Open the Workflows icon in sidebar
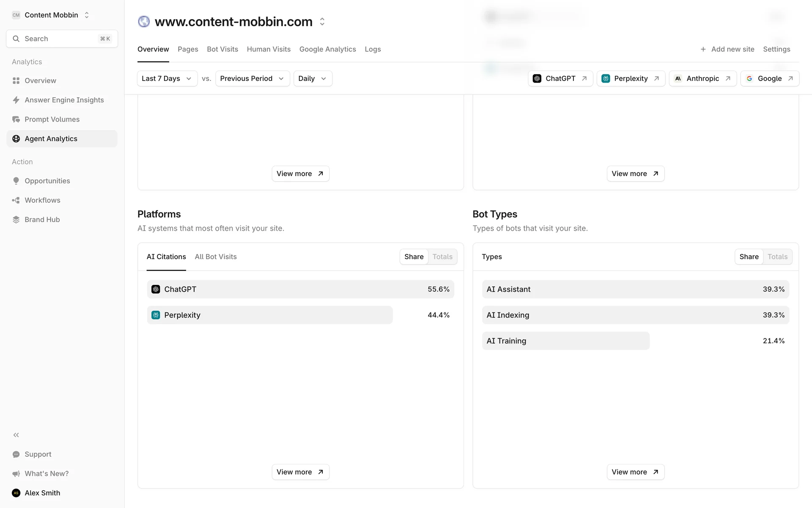 (16, 200)
